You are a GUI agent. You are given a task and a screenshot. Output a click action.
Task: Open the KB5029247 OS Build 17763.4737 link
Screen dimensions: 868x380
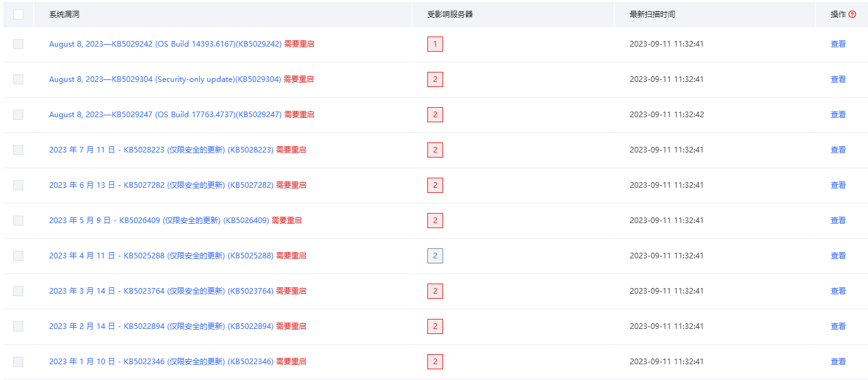coord(165,115)
